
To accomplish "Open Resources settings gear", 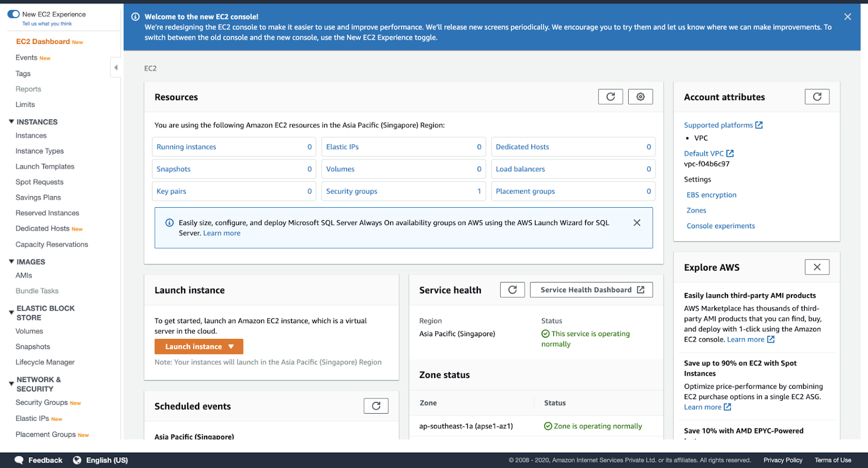I will click(x=640, y=97).
